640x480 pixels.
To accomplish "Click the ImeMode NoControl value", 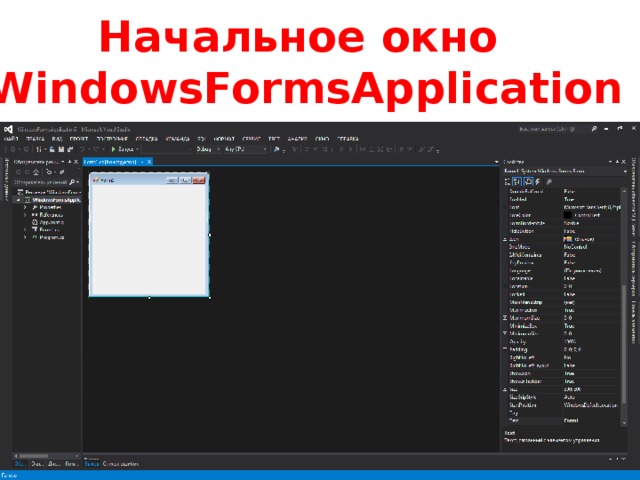I will click(x=575, y=247).
